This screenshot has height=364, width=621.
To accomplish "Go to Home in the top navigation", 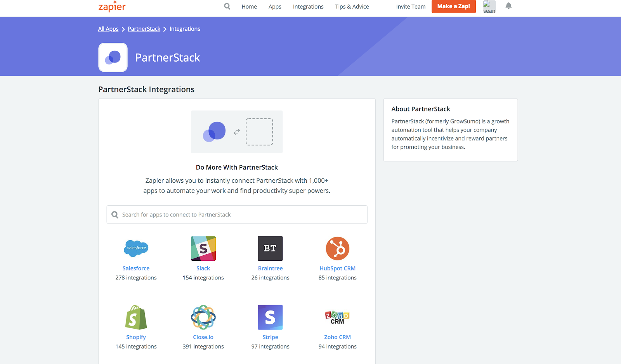I will coord(249,7).
